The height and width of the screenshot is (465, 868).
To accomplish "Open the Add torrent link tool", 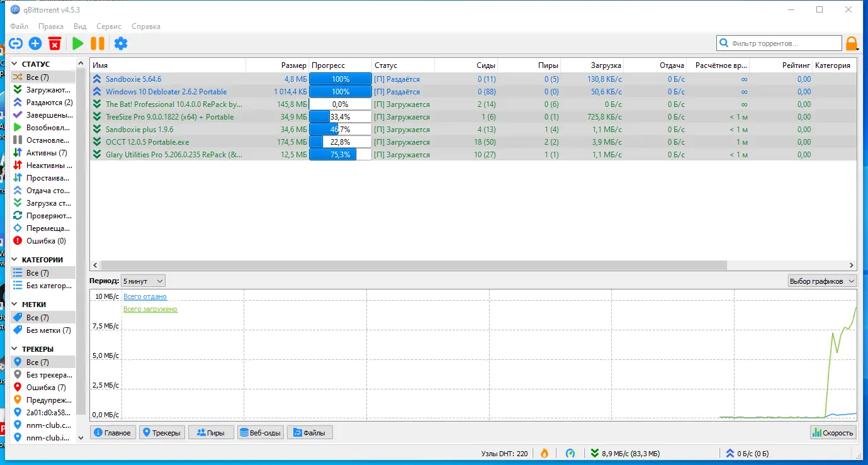I will click(15, 43).
